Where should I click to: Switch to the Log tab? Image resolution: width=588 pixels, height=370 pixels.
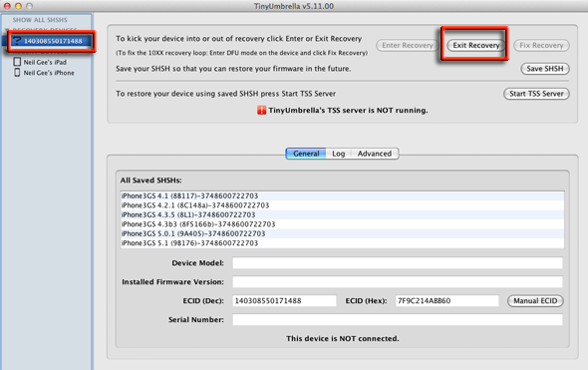pos(338,154)
